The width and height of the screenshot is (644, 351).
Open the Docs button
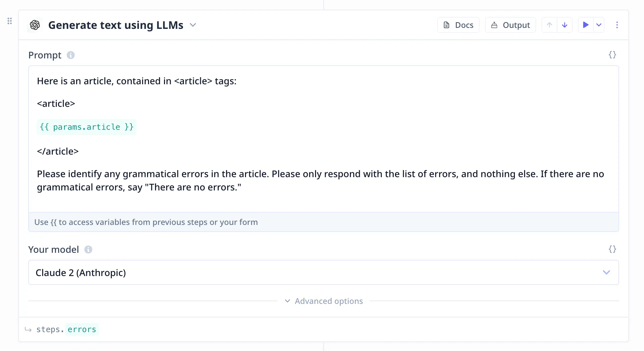(458, 25)
